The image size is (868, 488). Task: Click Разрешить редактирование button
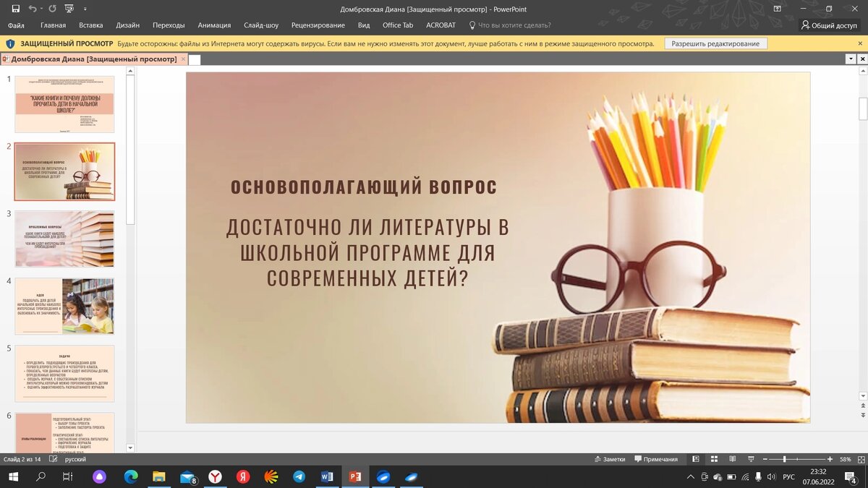[x=715, y=43]
